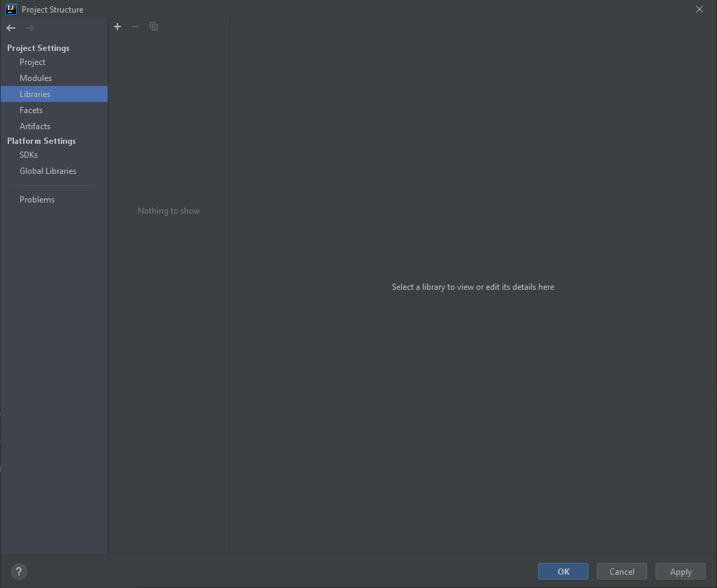Click the remove library minus icon
The image size is (717, 588).
point(136,27)
